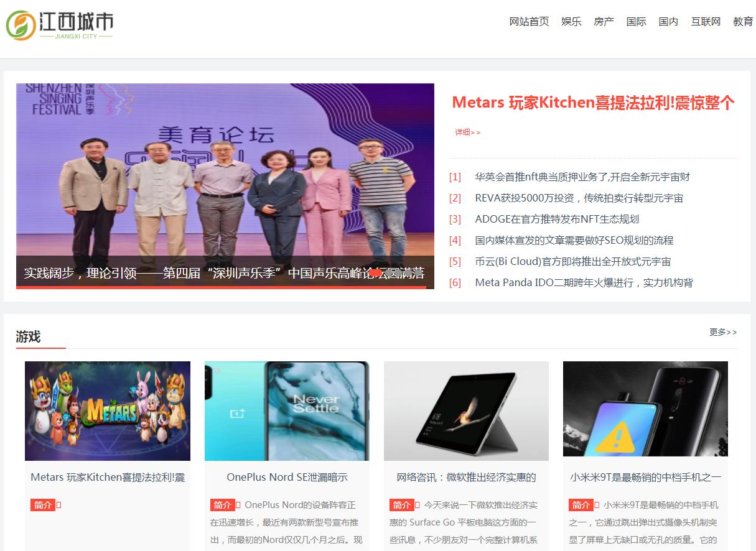The image size is (756, 551).
Task: Open the Metars game thumbnail
Action: tap(108, 411)
